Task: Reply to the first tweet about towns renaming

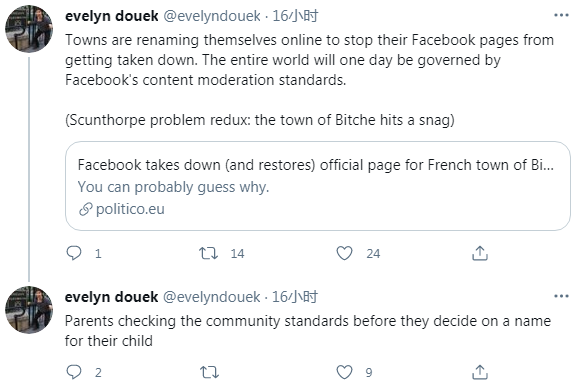Action: pyautogui.click(x=73, y=253)
